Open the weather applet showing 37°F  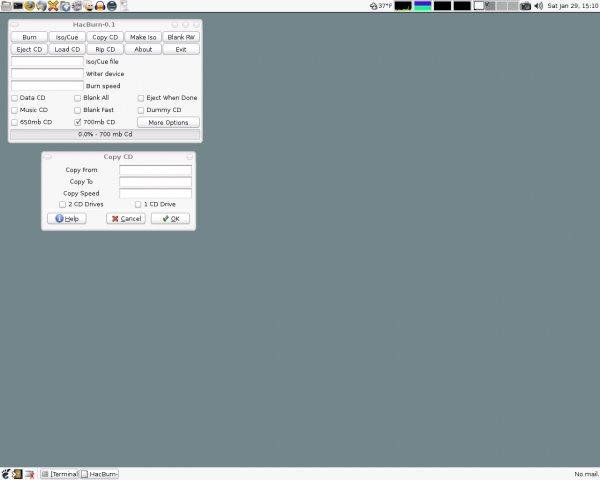[380, 5]
